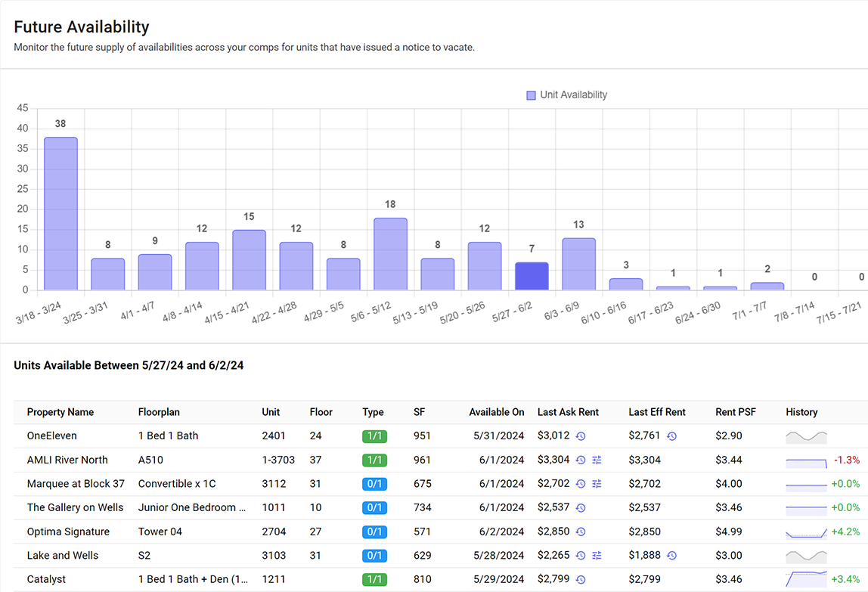Click the blue 0/1 badge for Optima Signature

tap(374, 532)
